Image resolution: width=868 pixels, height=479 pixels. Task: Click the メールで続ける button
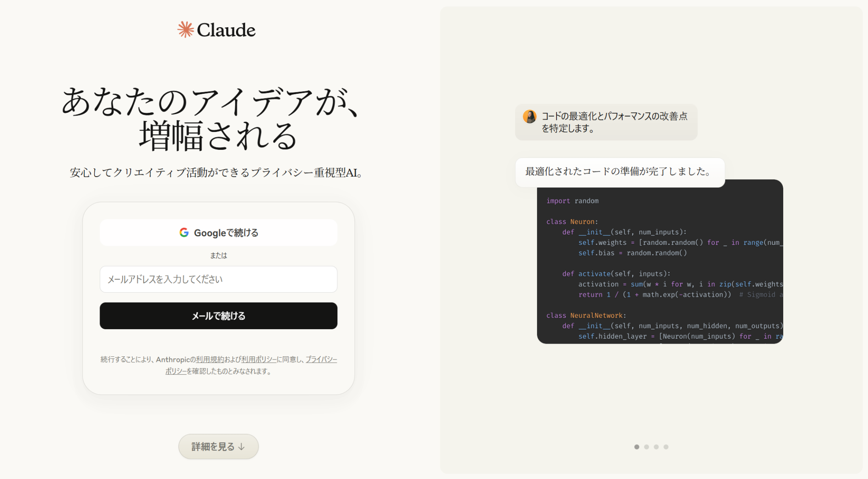tap(218, 316)
